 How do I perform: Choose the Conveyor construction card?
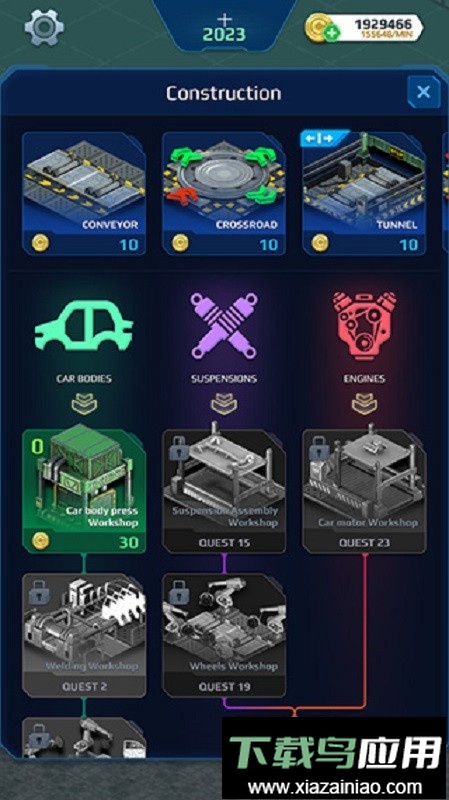click(84, 193)
